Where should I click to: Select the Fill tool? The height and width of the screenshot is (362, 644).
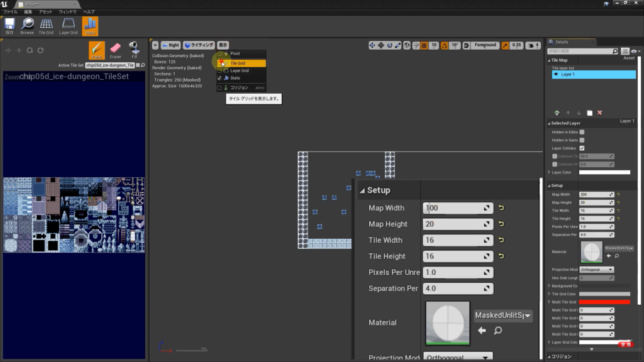pyautogui.click(x=134, y=50)
